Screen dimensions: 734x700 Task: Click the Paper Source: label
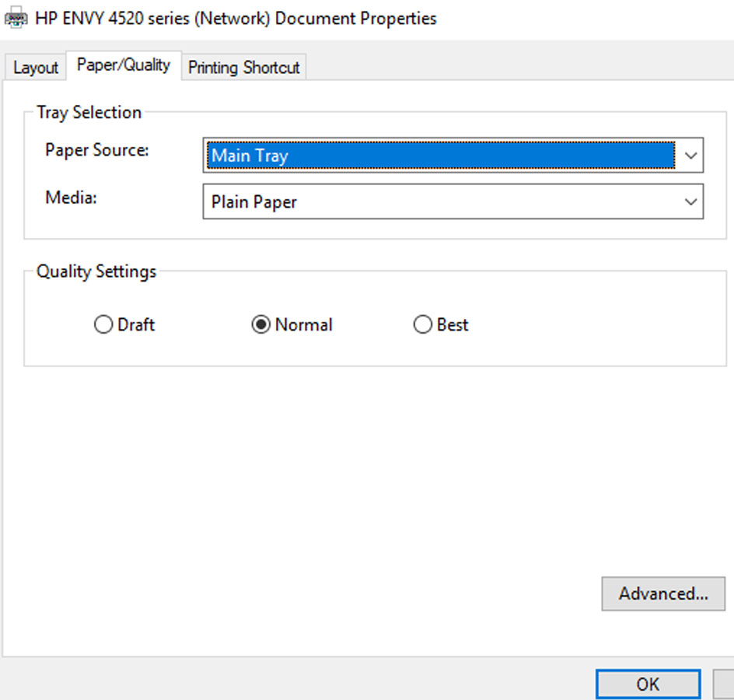click(x=97, y=150)
